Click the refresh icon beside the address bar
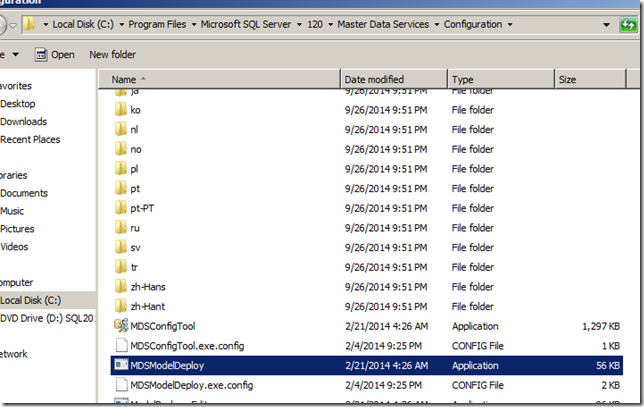The image size is (644, 407). pyautogui.click(x=629, y=23)
